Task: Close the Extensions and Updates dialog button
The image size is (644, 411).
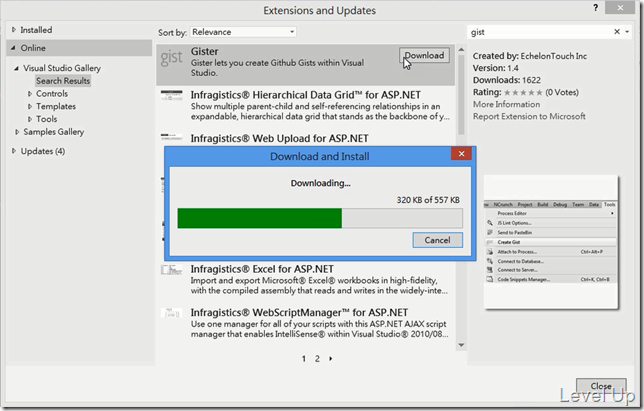Action: click(x=601, y=386)
